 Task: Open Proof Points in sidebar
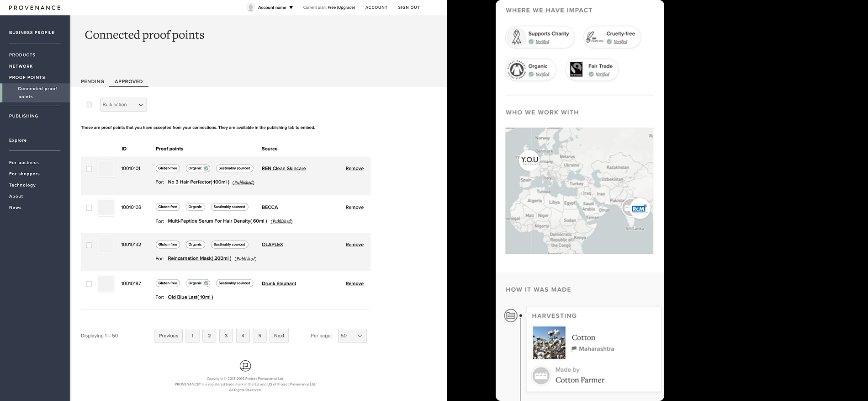tap(27, 77)
